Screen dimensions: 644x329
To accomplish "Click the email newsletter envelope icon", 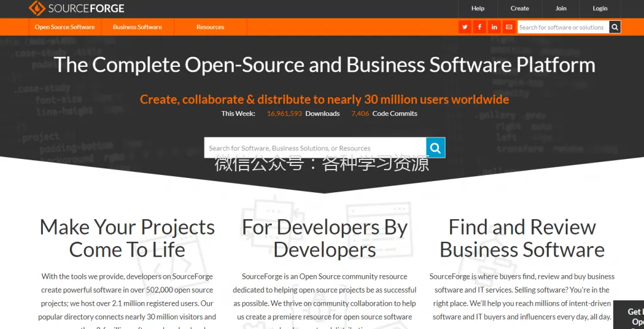I will [509, 27].
